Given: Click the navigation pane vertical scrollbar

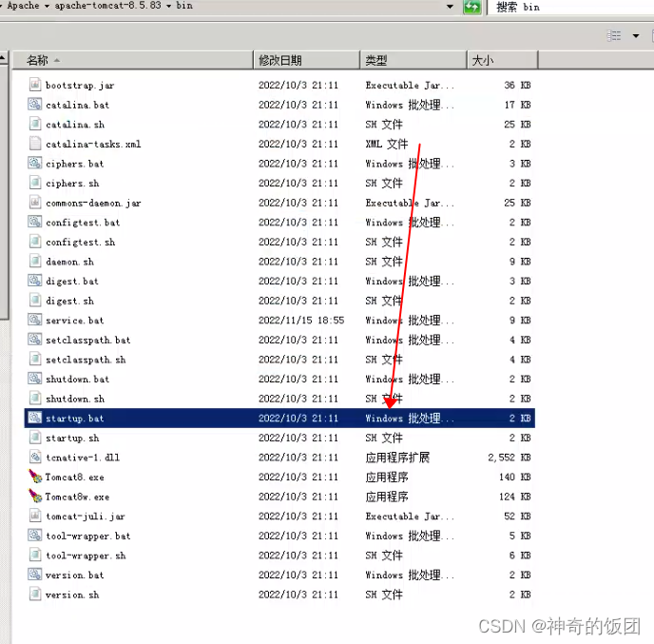Looking at the screenshot, I should 4,192.
